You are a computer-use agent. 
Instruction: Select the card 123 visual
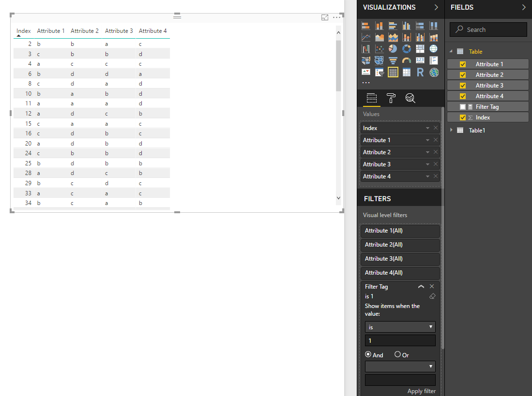pos(420,60)
